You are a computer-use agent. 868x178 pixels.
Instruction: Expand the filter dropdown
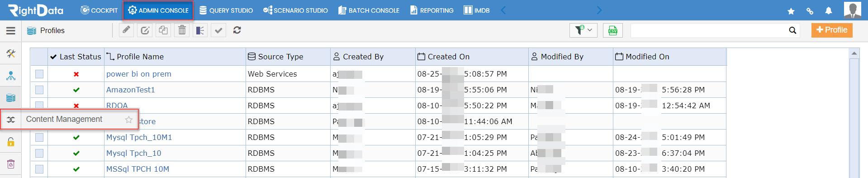(583, 30)
